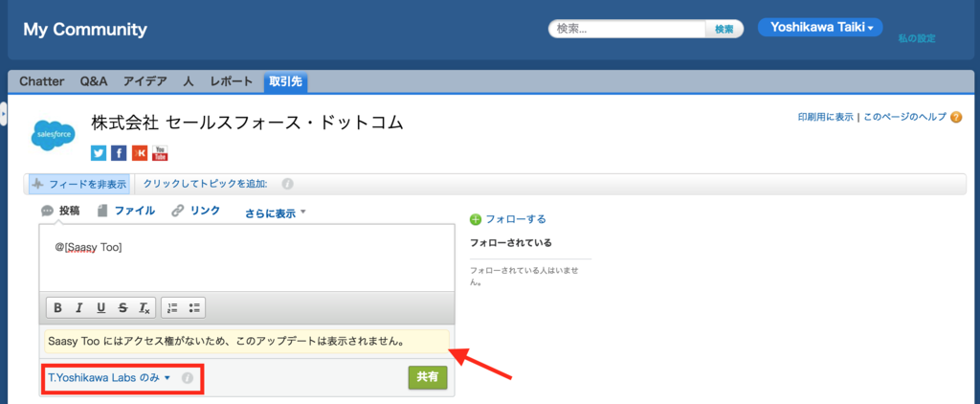Click クリックしてトピックを追加 link
The width and height of the screenshot is (980, 404).
pos(205,185)
